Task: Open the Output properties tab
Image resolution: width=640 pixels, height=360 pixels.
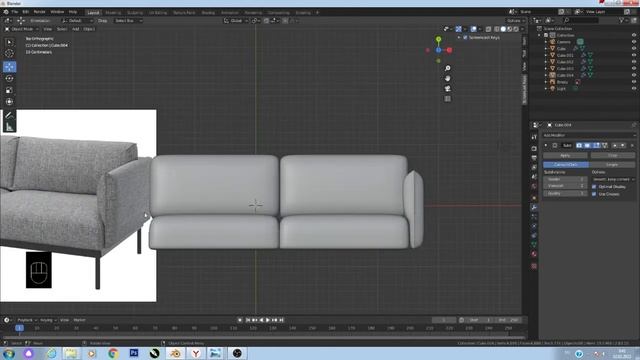Action: 534,158
